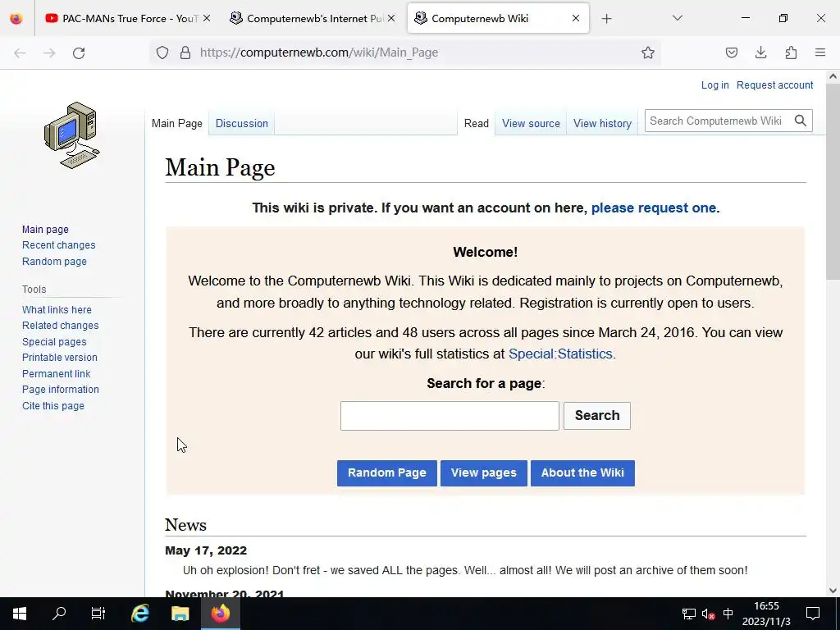Open Windows taskbar search
840x630 pixels.
pyautogui.click(x=59, y=614)
